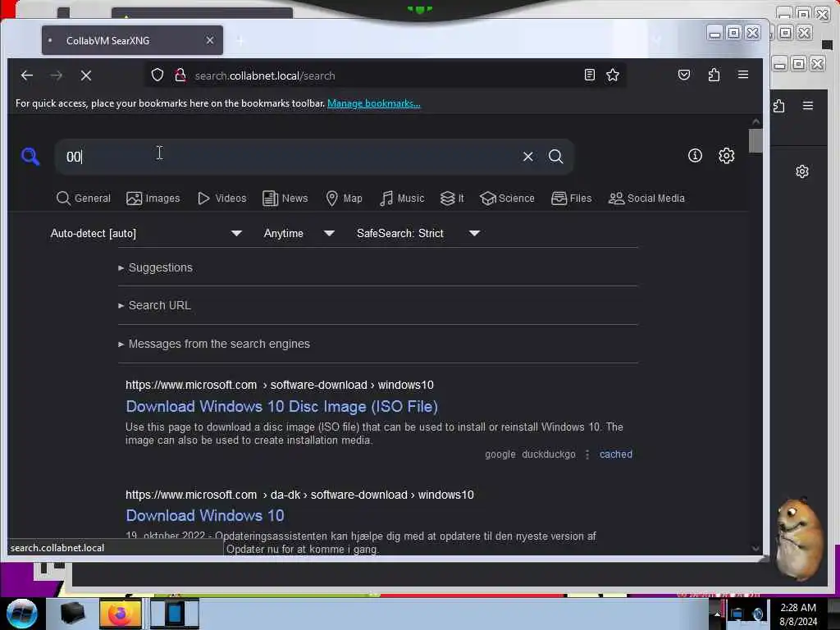The height and width of the screenshot is (630, 840).
Task: Open the Windows Start orb
Action: coord(21,614)
